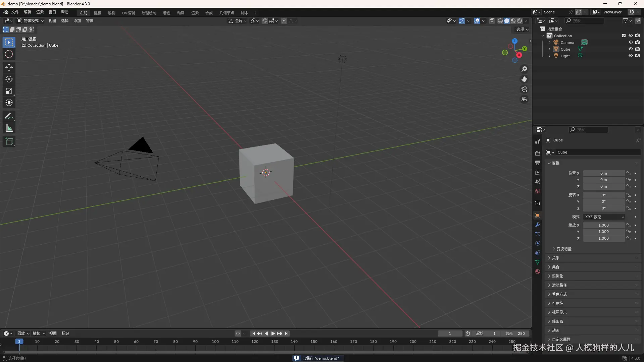Select the Cursor tool in the toolbar
644x362 pixels.
point(9,54)
